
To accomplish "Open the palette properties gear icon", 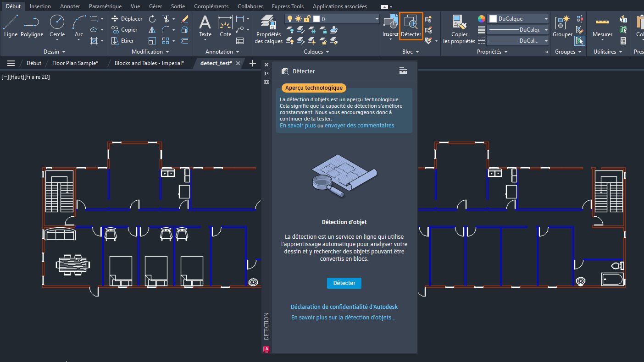I will tap(266, 82).
